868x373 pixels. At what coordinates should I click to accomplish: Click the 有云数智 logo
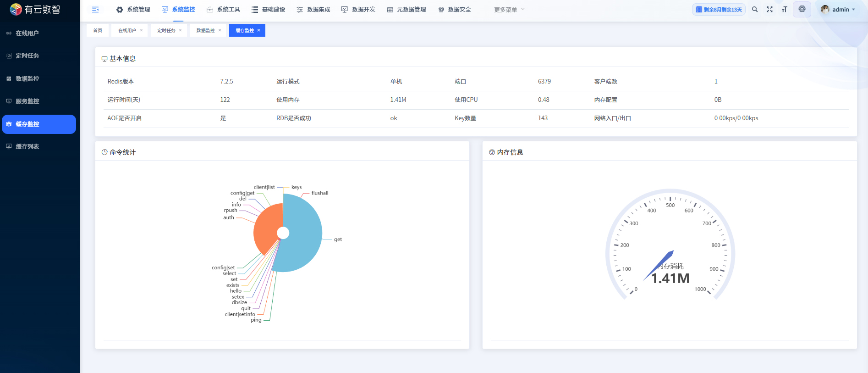(x=35, y=10)
